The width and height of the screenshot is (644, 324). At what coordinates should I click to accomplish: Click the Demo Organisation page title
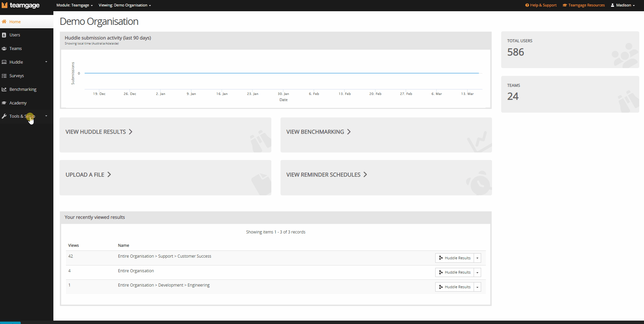pos(99,21)
